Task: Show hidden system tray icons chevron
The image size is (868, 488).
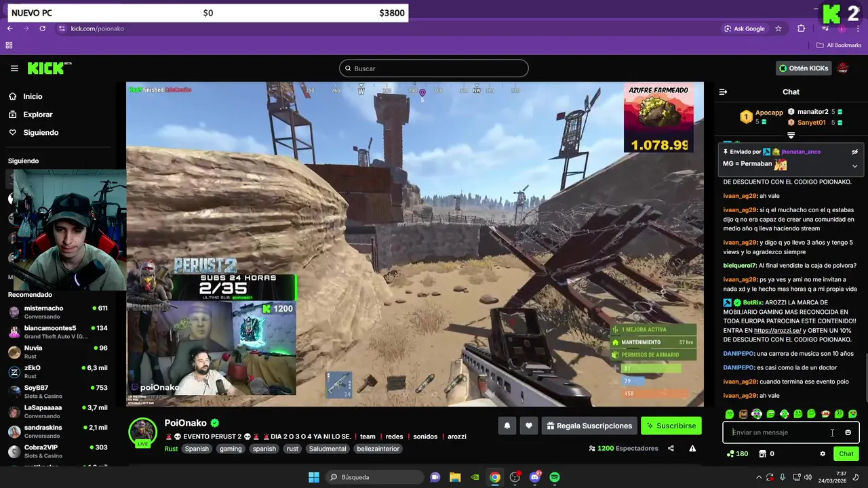Action: (758, 477)
